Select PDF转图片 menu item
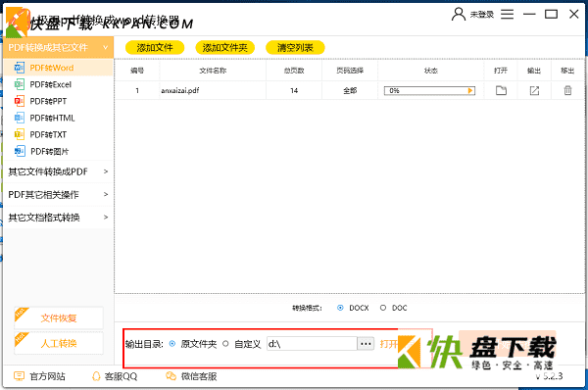Screen dimensions: 588x390 (x=58, y=151)
